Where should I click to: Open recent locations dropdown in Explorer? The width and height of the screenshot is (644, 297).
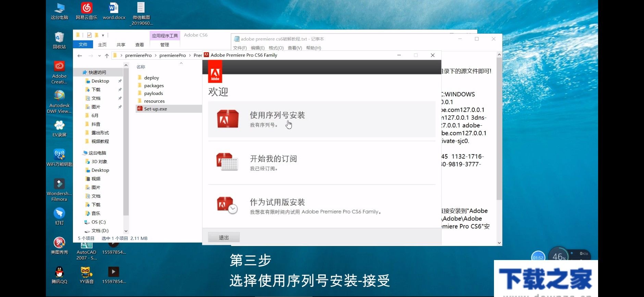point(99,55)
